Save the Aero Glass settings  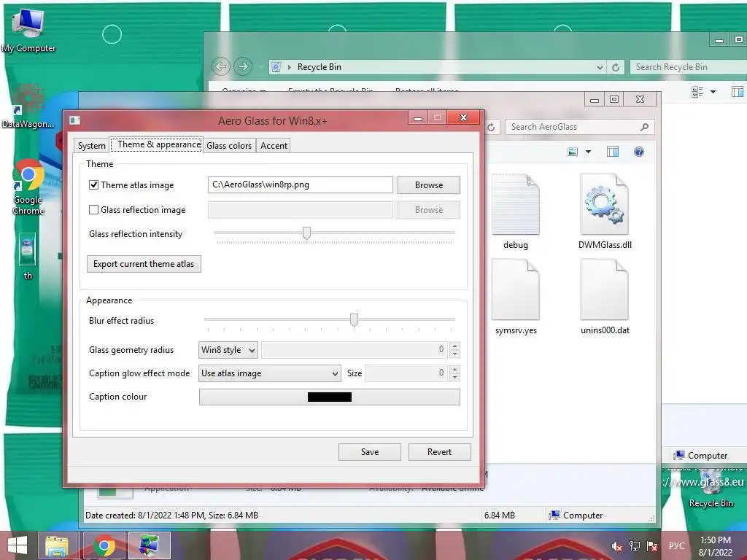370,452
